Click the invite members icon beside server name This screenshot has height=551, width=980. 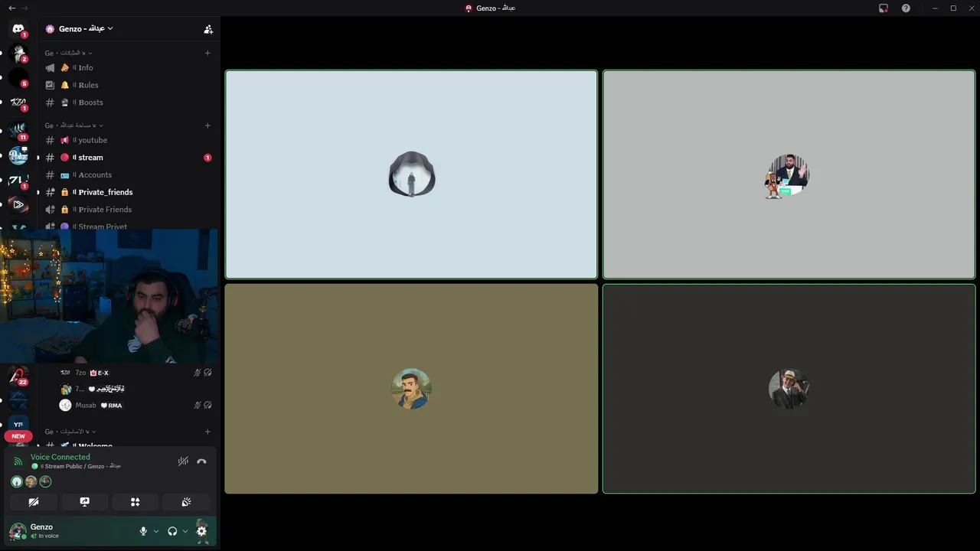(x=208, y=29)
